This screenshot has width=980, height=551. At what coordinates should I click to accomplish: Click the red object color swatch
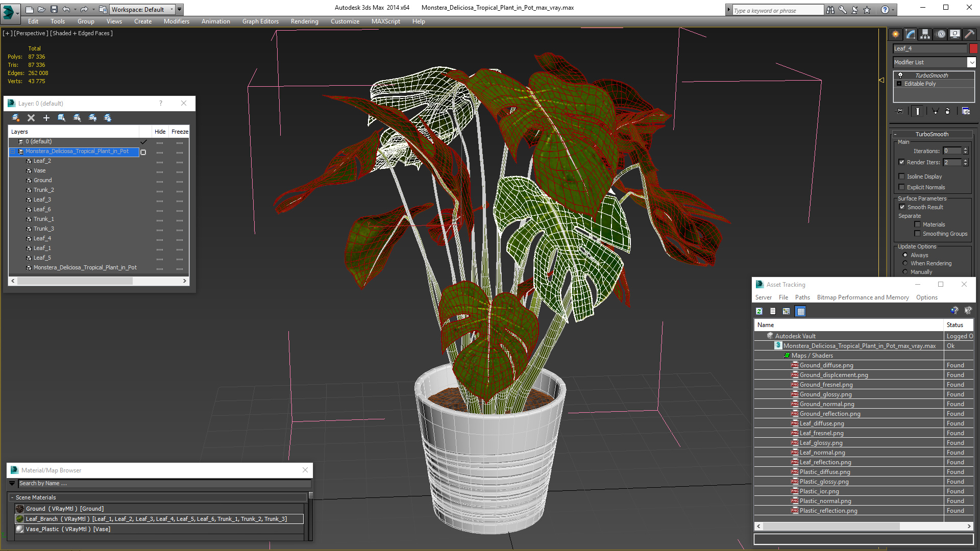click(x=973, y=48)
